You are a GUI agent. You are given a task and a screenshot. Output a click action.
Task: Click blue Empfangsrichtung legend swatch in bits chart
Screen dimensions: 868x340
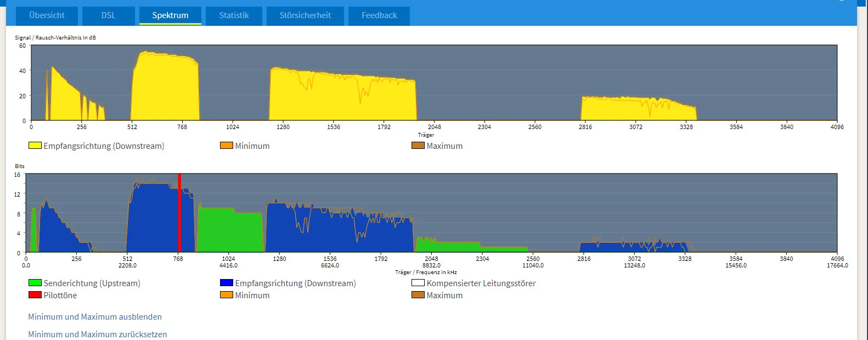pos(227,283)
